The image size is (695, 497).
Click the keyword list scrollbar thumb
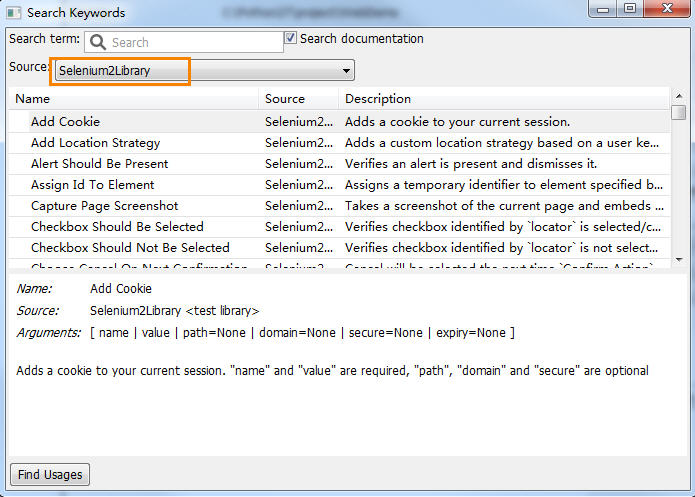click(679, 112)
